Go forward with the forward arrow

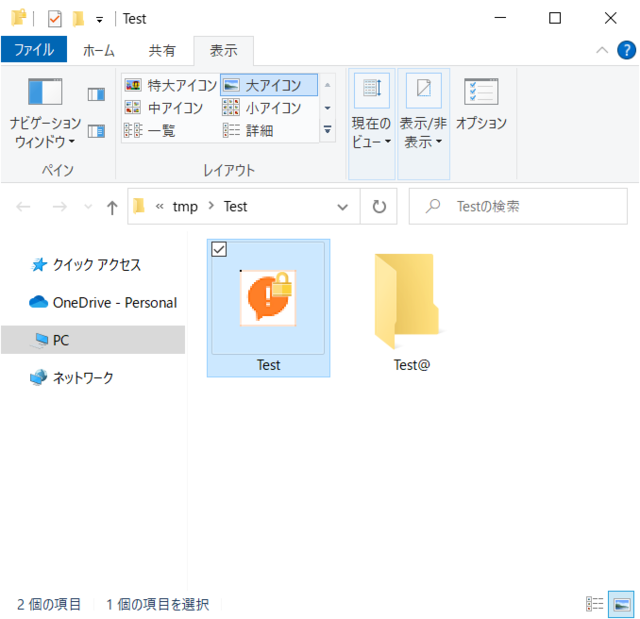tap(60, 207)
